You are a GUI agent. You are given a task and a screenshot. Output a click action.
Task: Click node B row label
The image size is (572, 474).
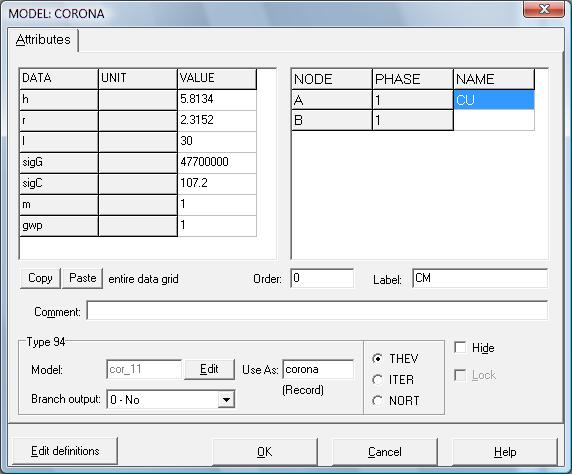coord(332,120)
